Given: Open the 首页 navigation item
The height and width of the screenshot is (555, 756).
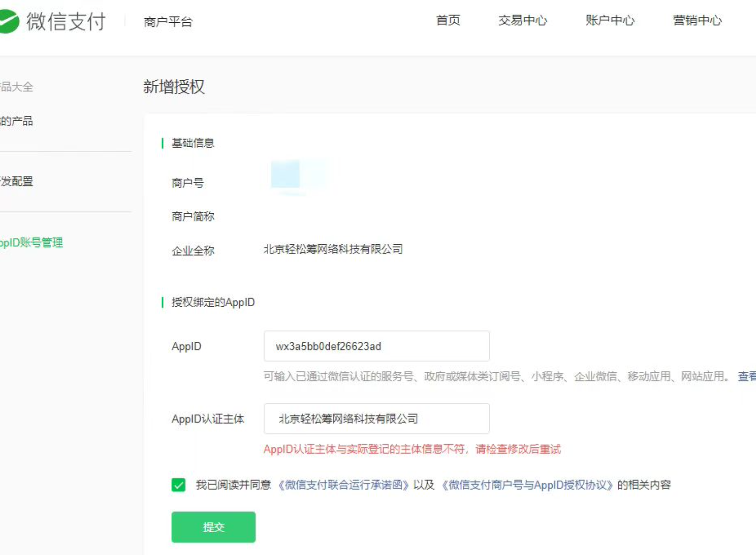Looking at the screenshot, I should pos(448,21).
